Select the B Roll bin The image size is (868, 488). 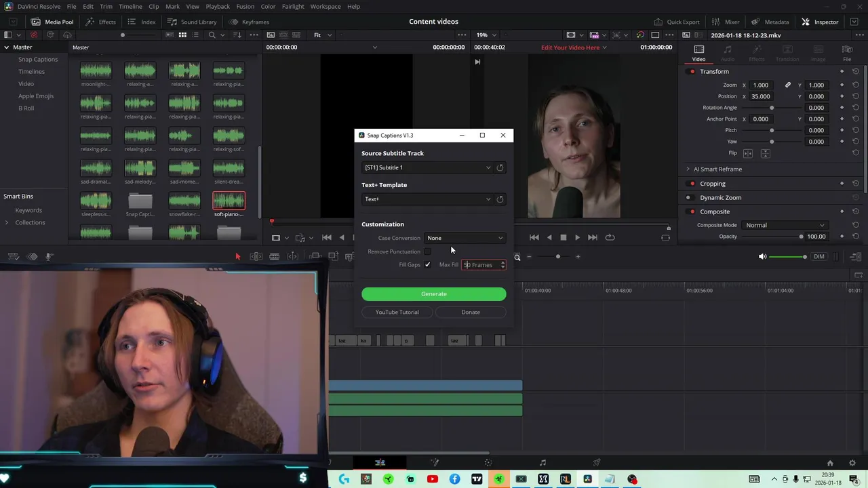tap(26, 108)
